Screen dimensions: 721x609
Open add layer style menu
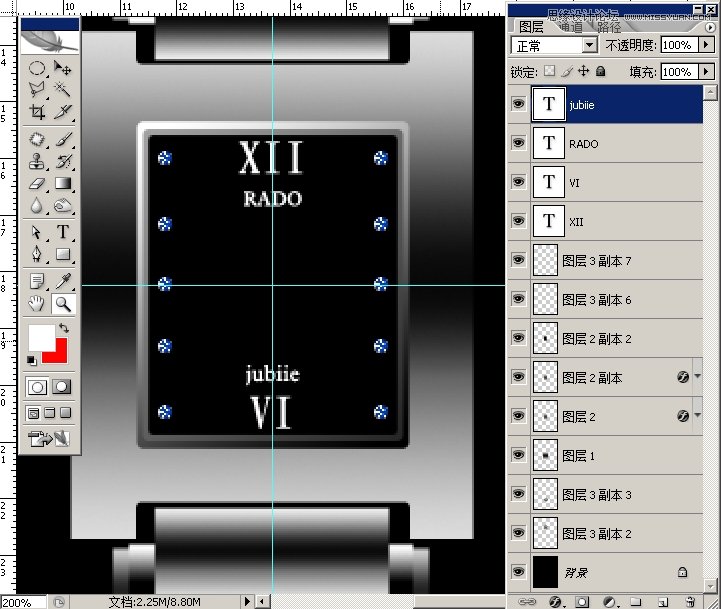555,602
